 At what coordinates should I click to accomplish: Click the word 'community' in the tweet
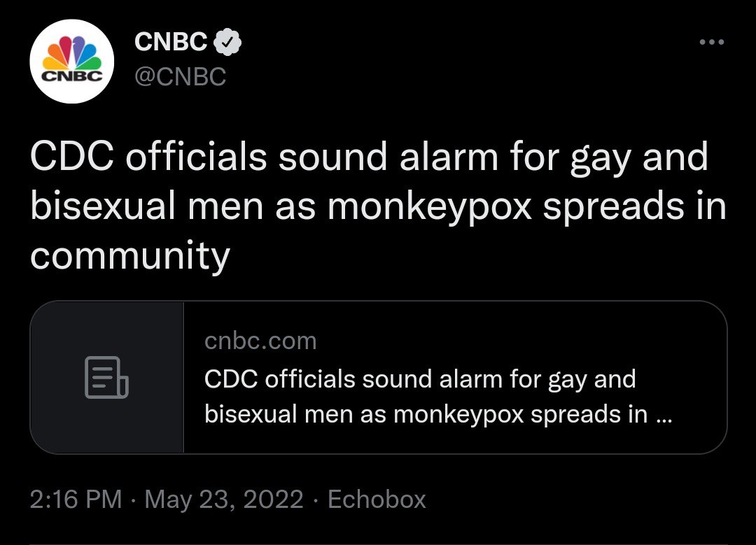point(130,257)
